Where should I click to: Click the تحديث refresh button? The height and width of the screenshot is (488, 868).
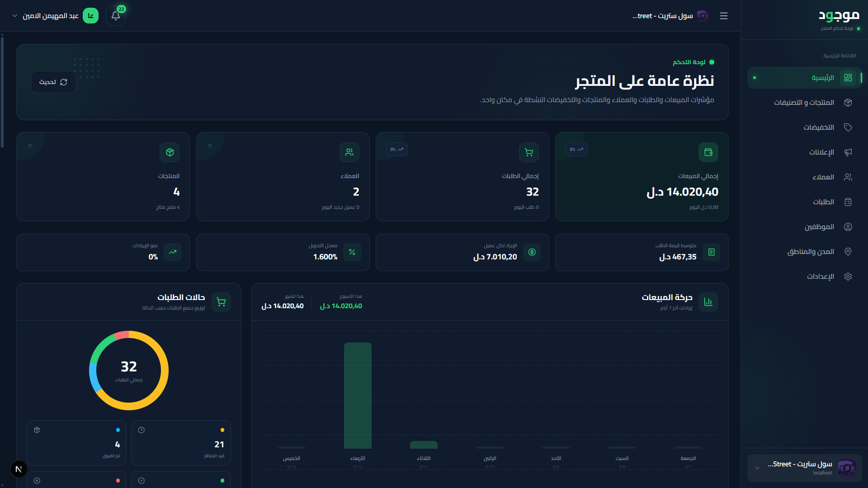tap(53, 82)
